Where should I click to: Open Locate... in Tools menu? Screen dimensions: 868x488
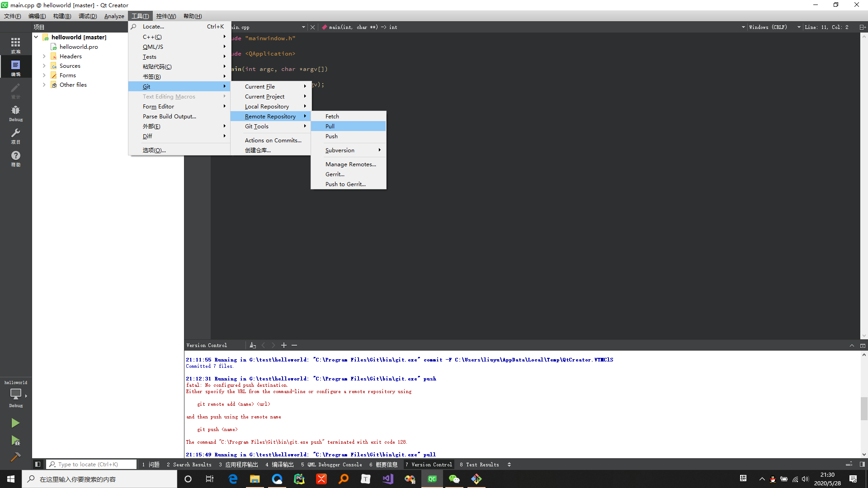pos(179,26)
